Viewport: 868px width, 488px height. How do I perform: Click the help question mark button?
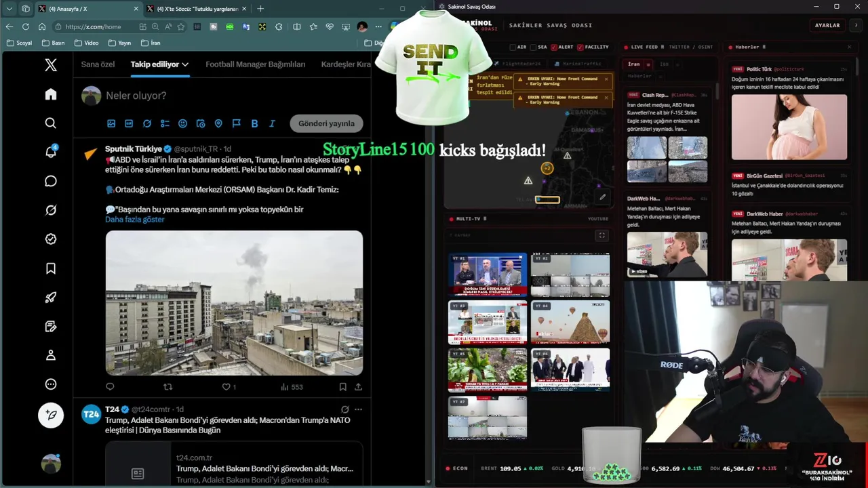tap(856, 25)
